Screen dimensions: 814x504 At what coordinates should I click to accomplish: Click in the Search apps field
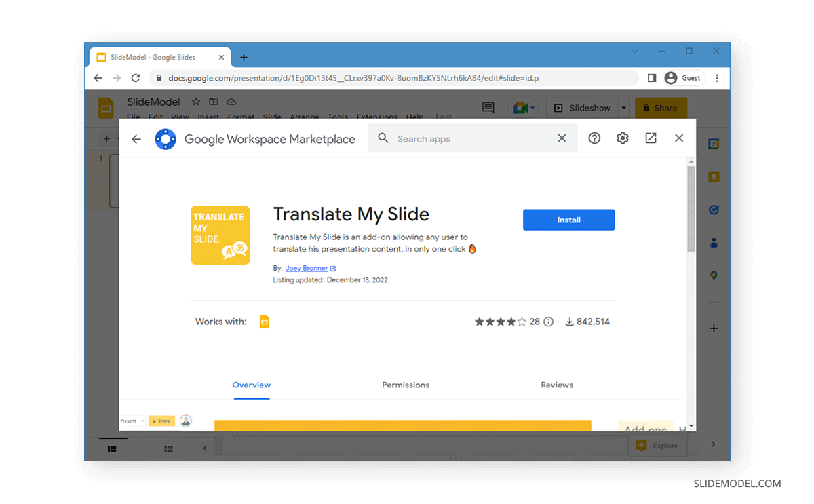click(473, 138)
